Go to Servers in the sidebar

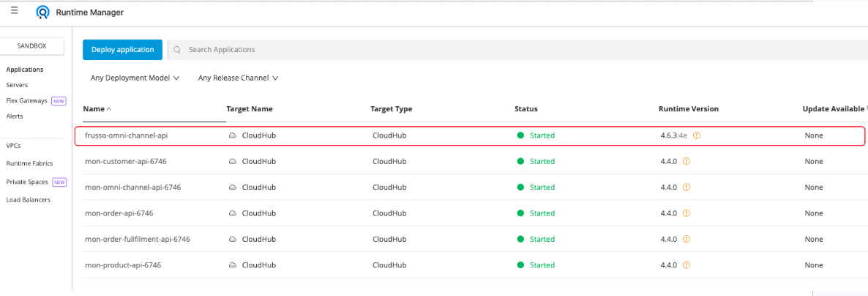(x=17, y=85)
